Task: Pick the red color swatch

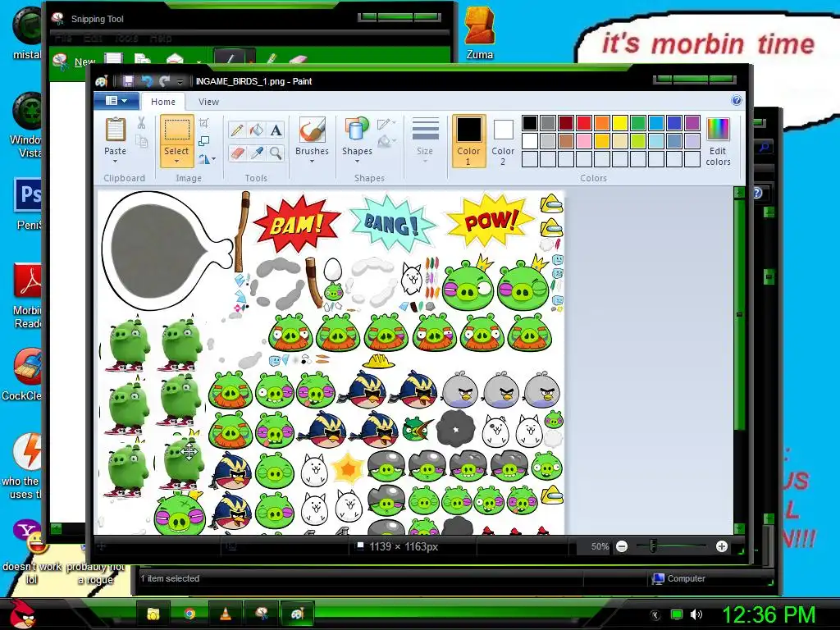Action: 584,123
